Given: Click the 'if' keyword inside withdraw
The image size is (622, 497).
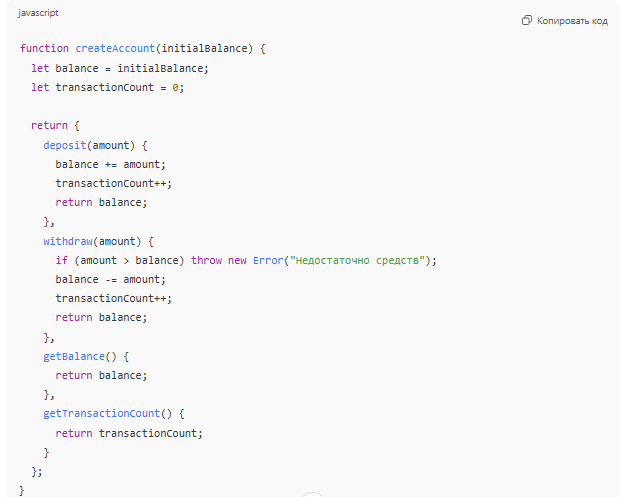Looking at the screenshot, I should coord(61,260).
